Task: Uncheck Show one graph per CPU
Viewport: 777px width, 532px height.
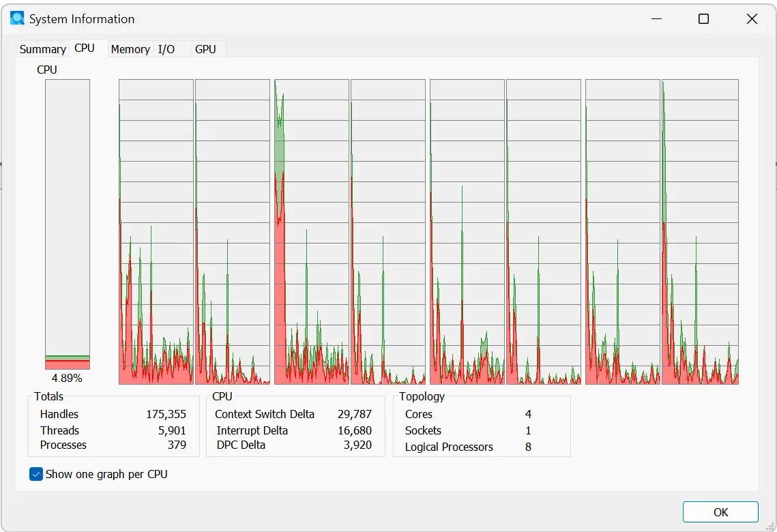Action: 36,474
